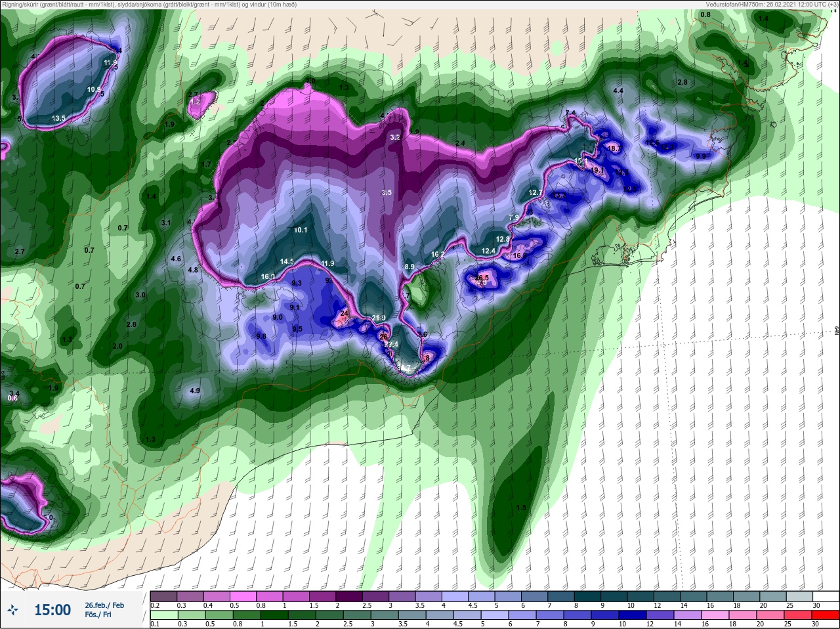Click the '10.1' precipitation value on map
Image resolution: width=840 pixels, height=629 pixels.
[x=301, y=230]
